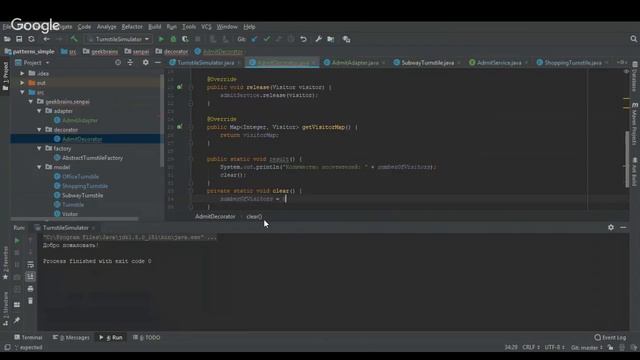Open the TODO tool window
This screenshot has height=360, width=640.
(147, 338)
